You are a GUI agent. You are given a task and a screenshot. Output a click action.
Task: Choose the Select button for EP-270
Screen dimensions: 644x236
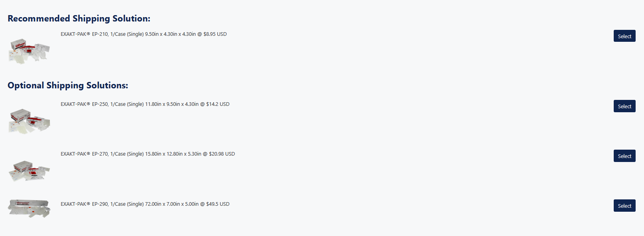624,156
